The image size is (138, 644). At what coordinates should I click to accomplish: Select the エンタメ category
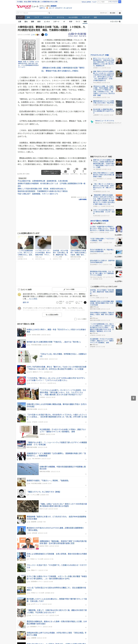[x=47, y=21]
